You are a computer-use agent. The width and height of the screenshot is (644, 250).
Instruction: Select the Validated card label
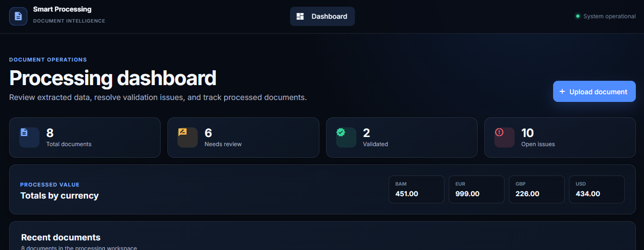pos(376,144)
